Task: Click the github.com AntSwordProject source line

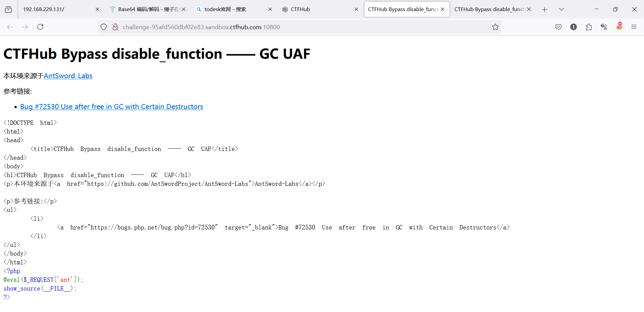Action: (x=164, y=184)
